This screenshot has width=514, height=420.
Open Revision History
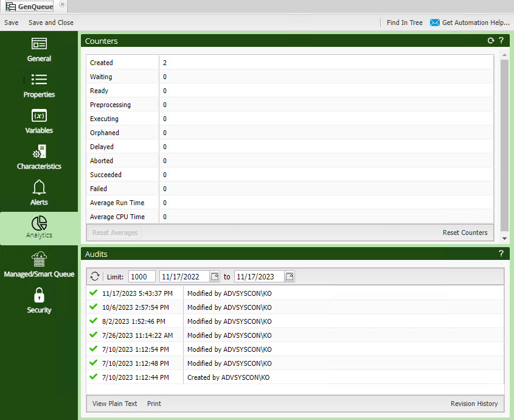(474, 404)
